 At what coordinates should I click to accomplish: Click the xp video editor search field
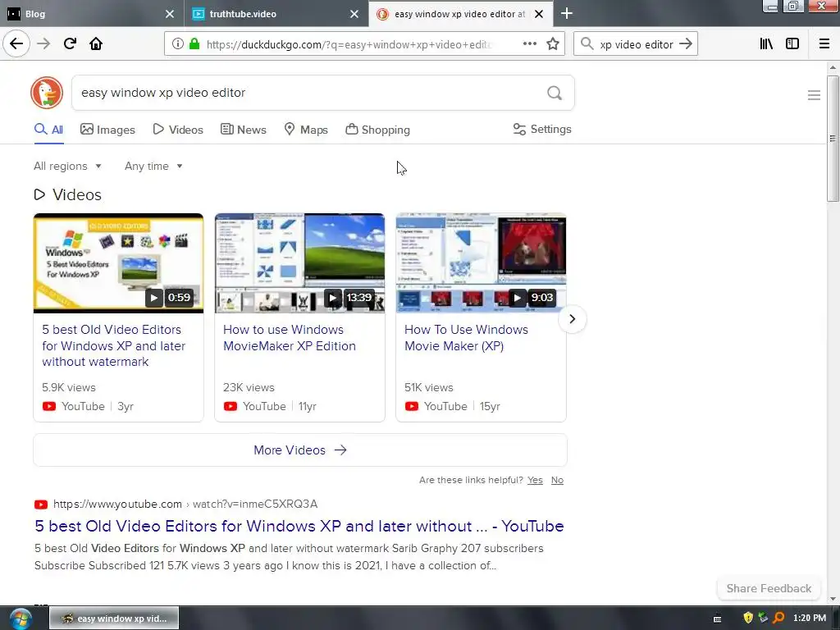click(x=637, y=44)
